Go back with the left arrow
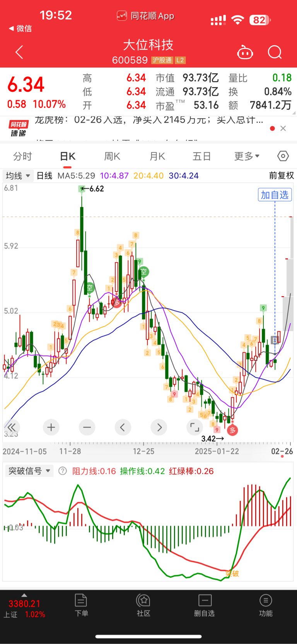Viewport: 297px width, 644px height. point(19,52)
